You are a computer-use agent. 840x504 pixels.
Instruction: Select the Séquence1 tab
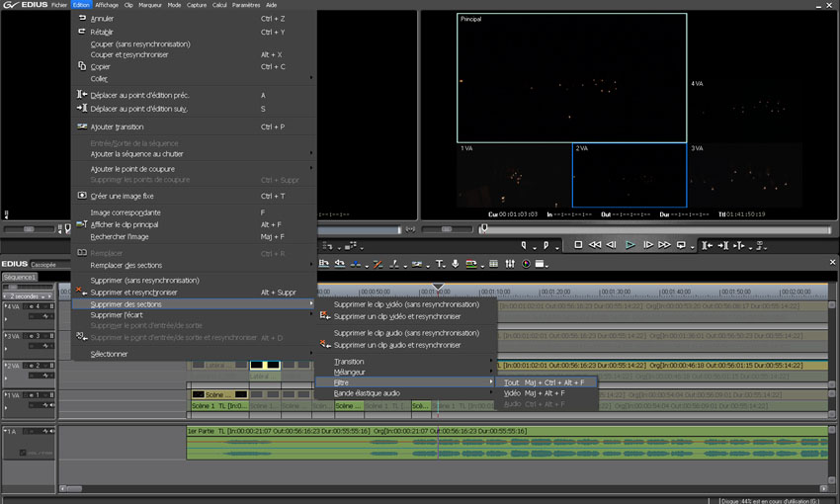click(19, 278)
